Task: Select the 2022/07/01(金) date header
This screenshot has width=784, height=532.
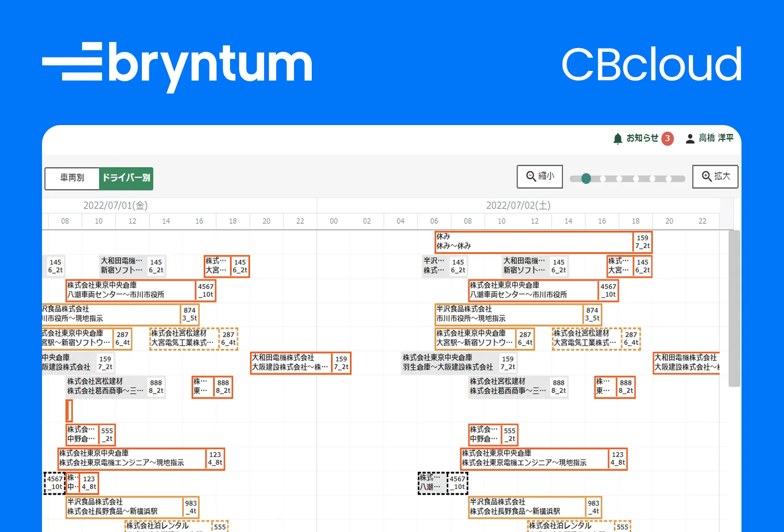Action: 115,205
